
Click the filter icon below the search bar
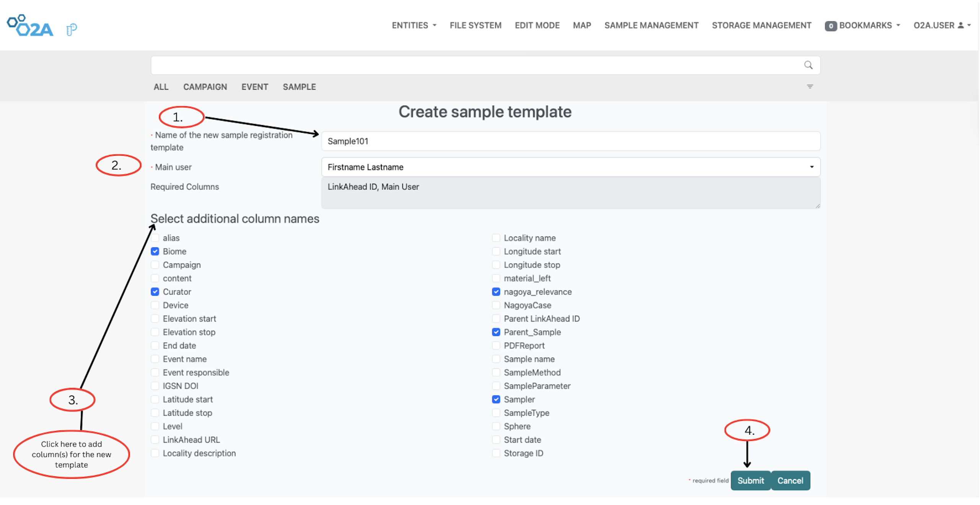click(x=810, y=86)
